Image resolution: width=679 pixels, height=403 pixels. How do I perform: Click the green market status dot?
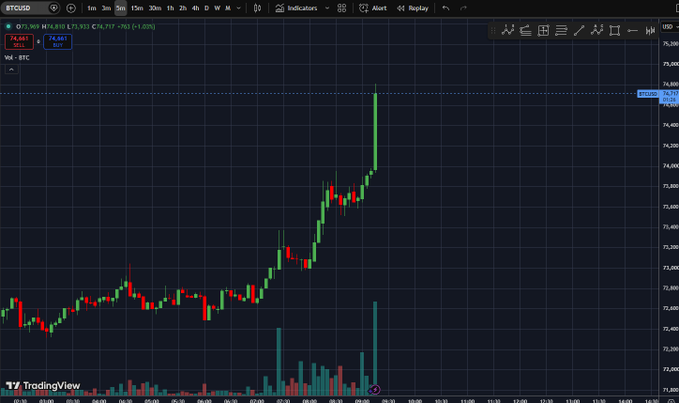coord(8,26)
